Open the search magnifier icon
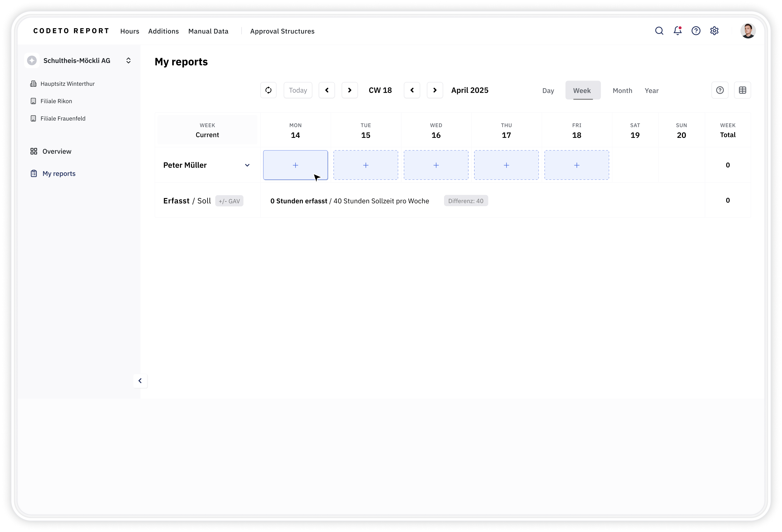782x532 pixels. [x=659, y=31]
